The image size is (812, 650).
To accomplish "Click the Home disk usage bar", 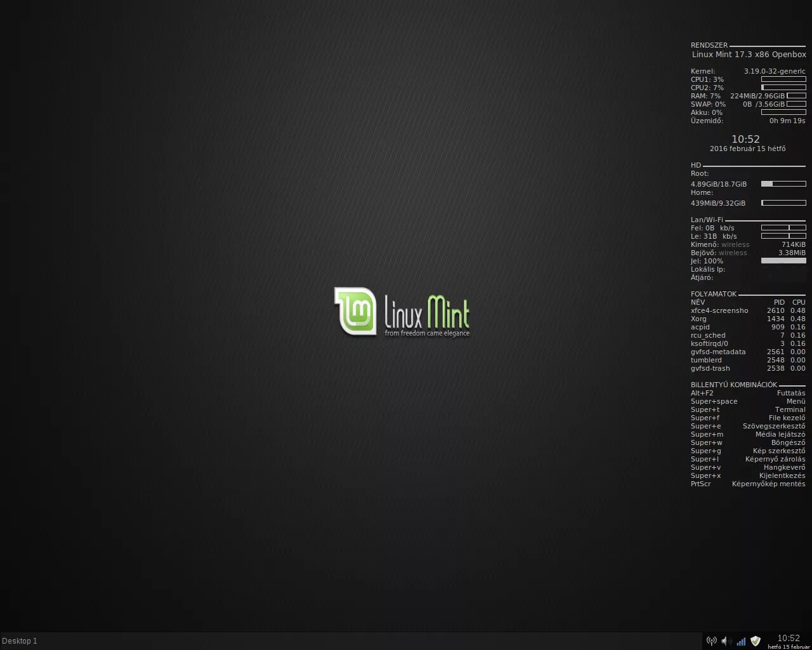I will (783, 203).
